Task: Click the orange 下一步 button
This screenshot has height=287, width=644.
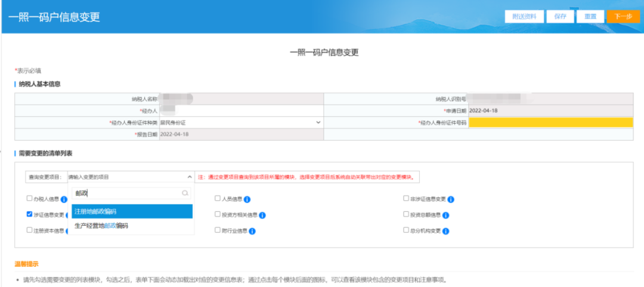Action: coord(623,17)
